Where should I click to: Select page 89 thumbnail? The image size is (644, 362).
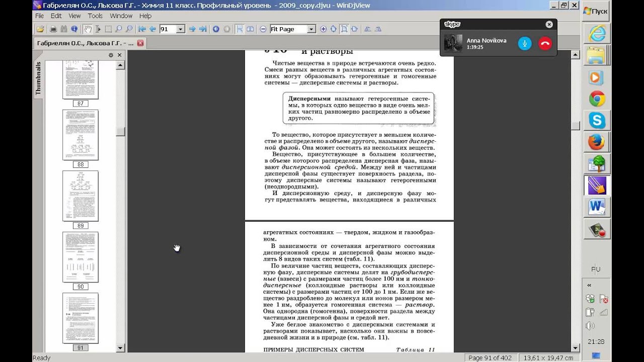[80, 196]
